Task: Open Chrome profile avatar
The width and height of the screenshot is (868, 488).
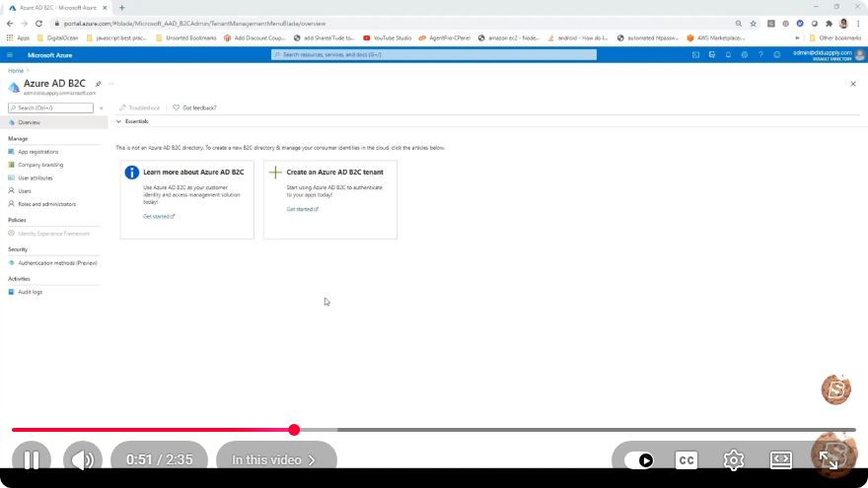Action: [843, 24]
